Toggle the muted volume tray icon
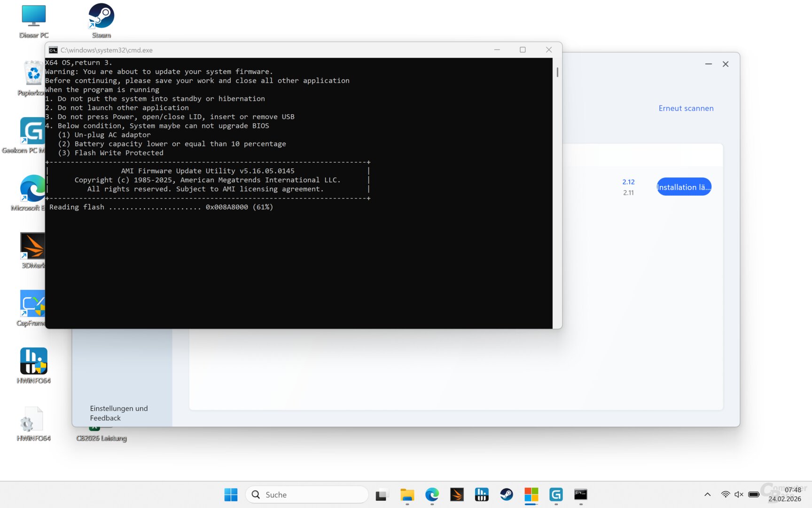The width and height of the screenshot is (812, 508). [739, 494]
